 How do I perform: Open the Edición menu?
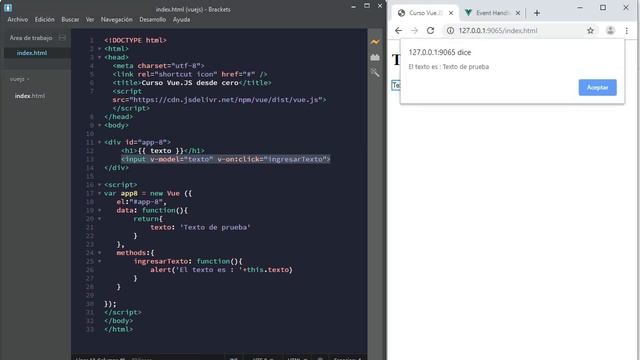click(x=44, y=20)
